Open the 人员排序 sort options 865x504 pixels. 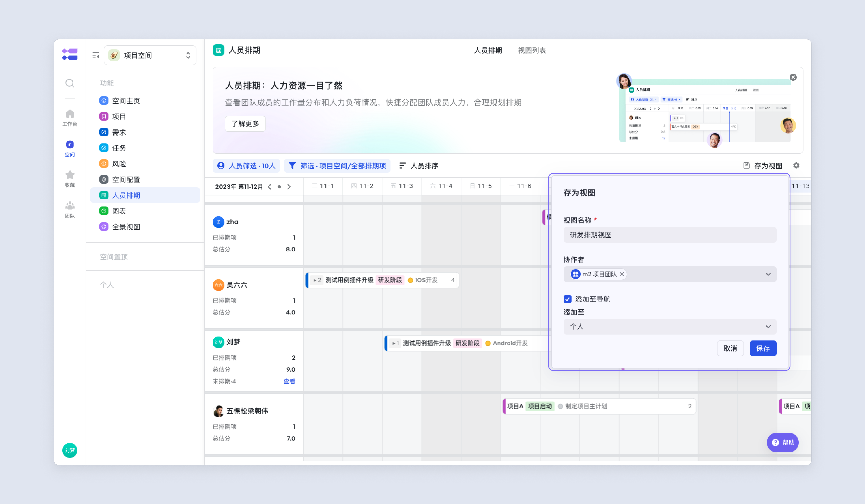[418, 166]
